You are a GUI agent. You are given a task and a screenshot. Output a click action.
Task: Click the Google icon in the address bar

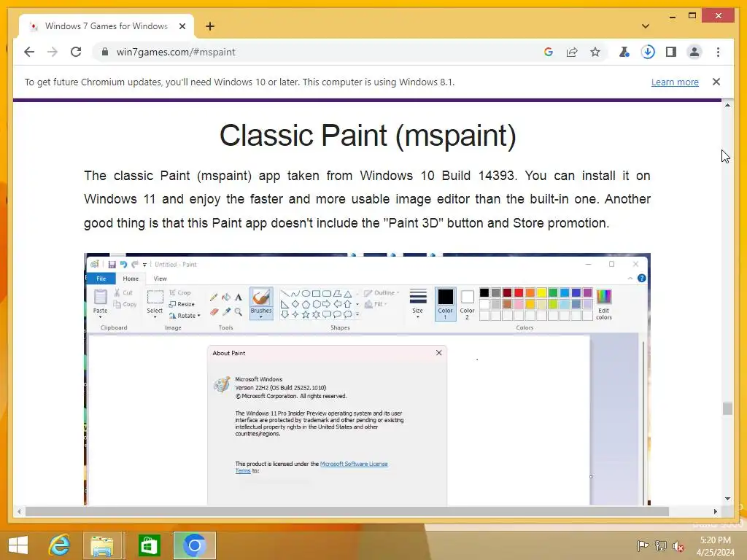(x=549, y=52)
